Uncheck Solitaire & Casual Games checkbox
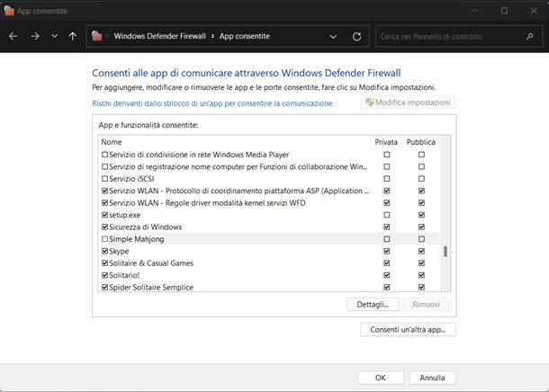 104,263
